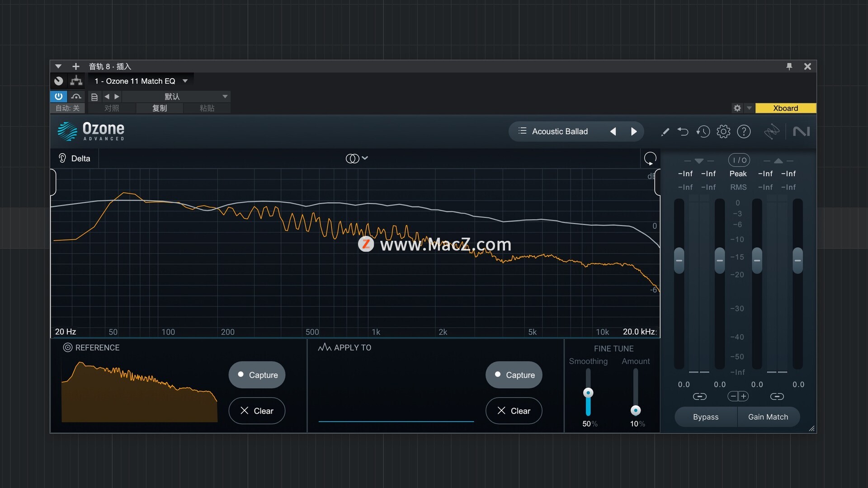Toggle output channels link icon
This screenshot has width=868, height=488.
pos(777,396)
